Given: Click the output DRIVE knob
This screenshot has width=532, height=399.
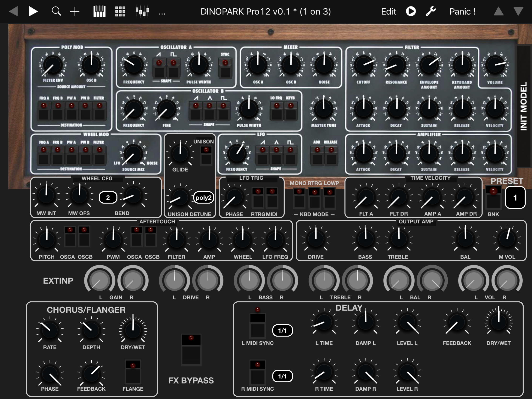Looking at the screenshot, I should pyautogui.click(x=316, y=239).
